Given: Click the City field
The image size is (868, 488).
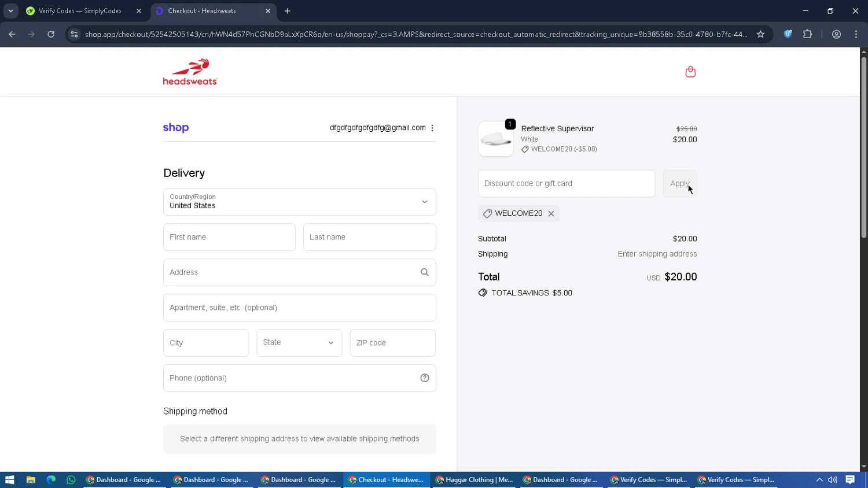Looking at the screenshot, I should pyautogui.click(x=206, y=343).
